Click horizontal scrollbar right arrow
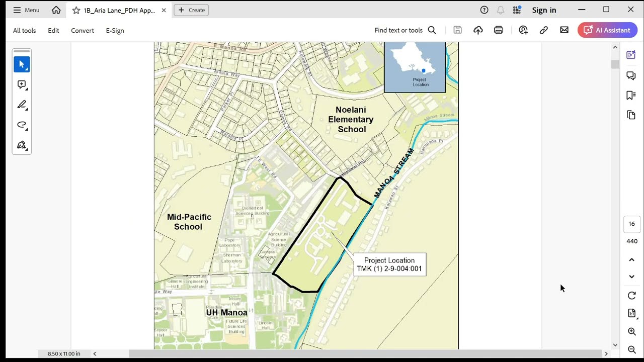This screenshot has height=362, width=644. (606, 353)
